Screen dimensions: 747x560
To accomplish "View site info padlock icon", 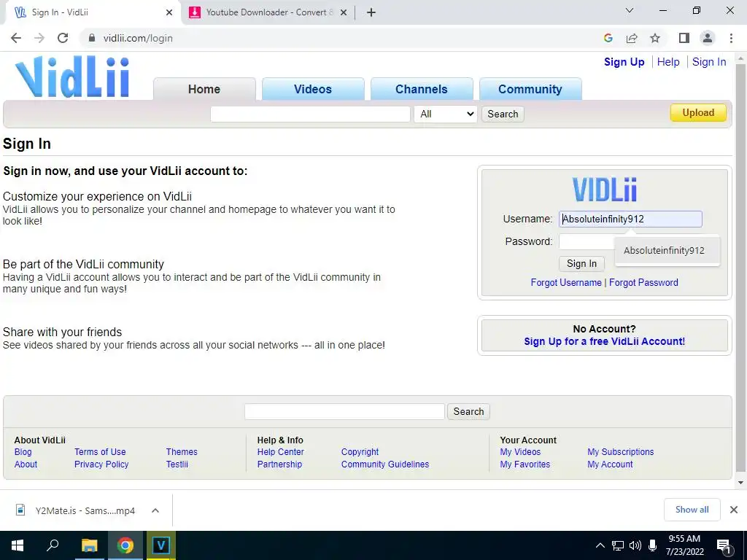I will 92,38.
